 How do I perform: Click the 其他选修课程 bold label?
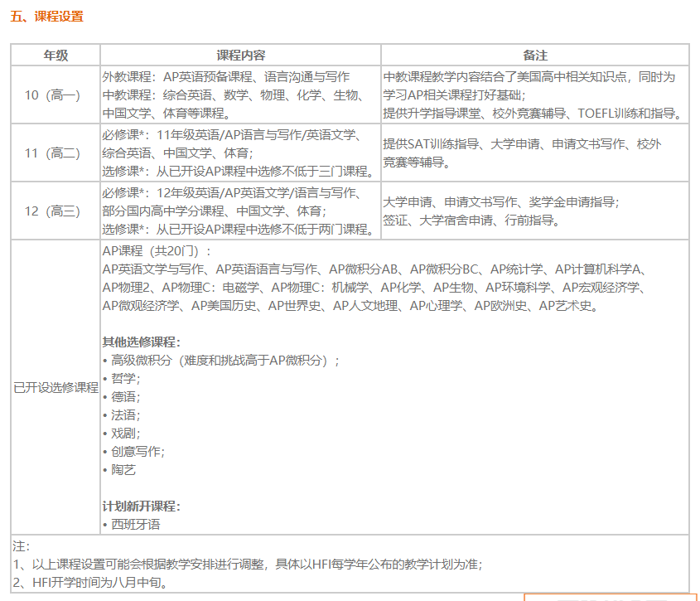[140, 342]
